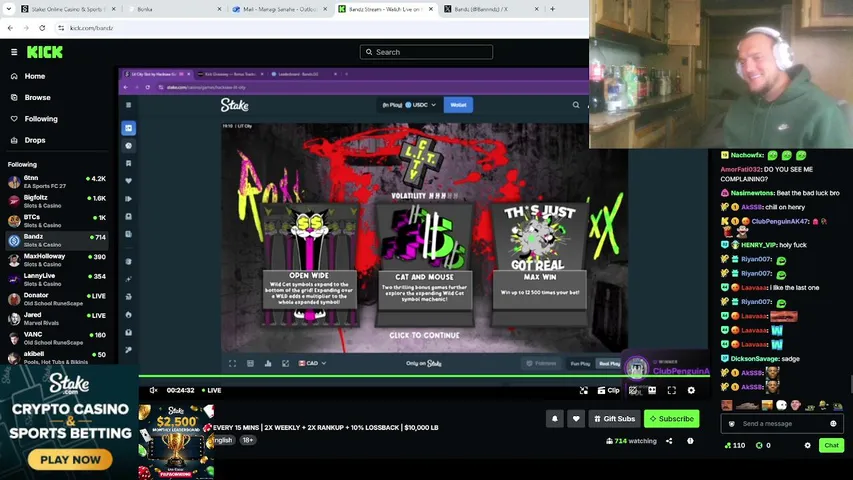Follow with the heart button
Screen dimensions: 853x480
(576, 419)
